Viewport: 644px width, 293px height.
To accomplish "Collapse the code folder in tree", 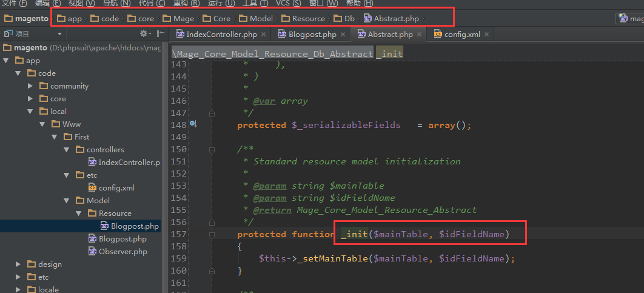I will (x=18, y=73).
